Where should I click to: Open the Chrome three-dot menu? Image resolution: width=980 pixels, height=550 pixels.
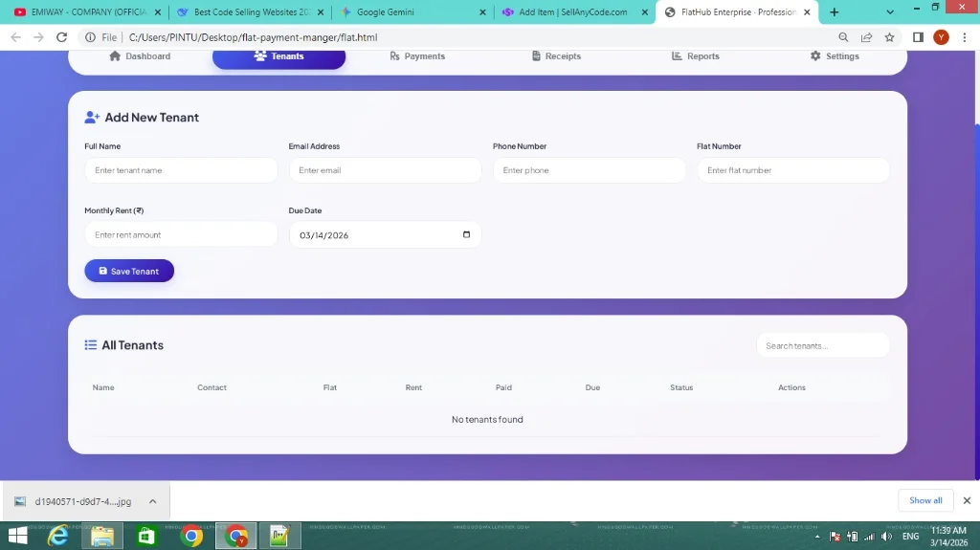pyautogui.click(x=965, y=37)
